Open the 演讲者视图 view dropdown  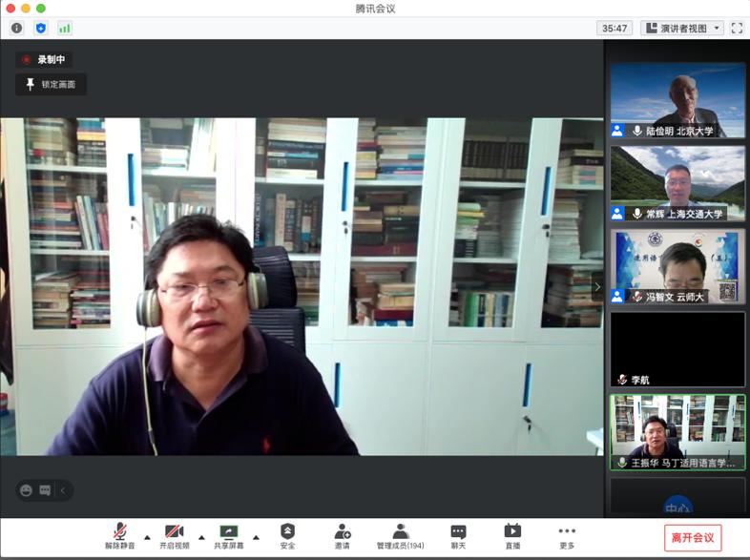point(682,28)
